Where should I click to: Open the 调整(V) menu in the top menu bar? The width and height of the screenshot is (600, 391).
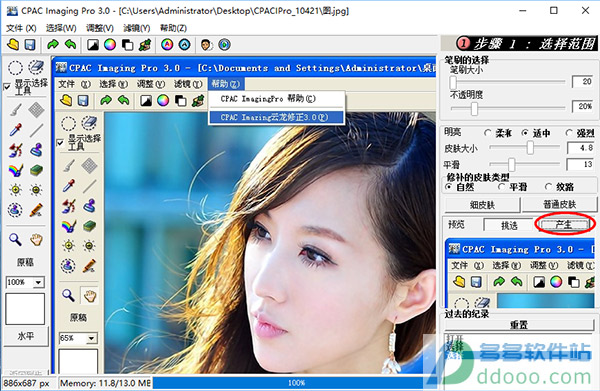(100, 28)
